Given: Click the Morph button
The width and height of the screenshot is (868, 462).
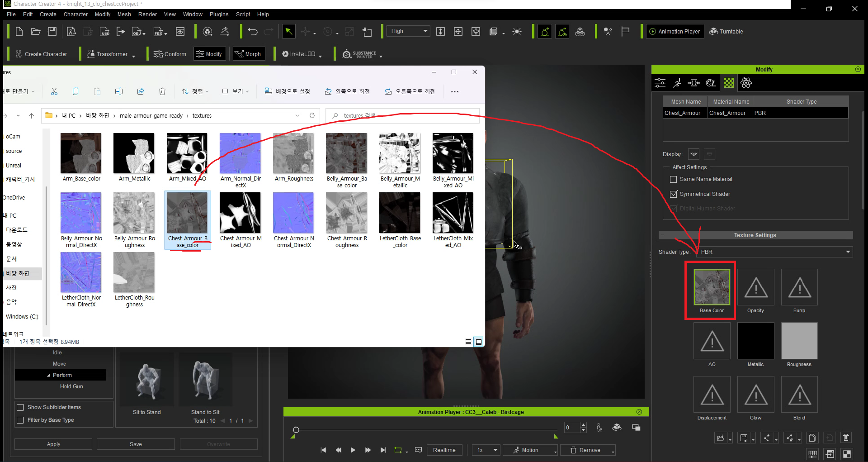Looking at the screenshot, I should coord(248,54).
